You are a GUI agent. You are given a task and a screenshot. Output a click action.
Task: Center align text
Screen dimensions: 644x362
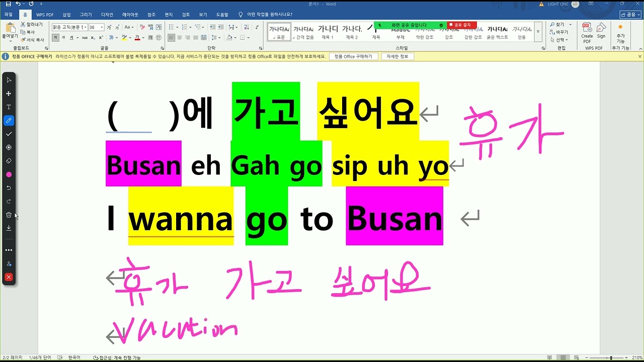click(x=180, y=38)
